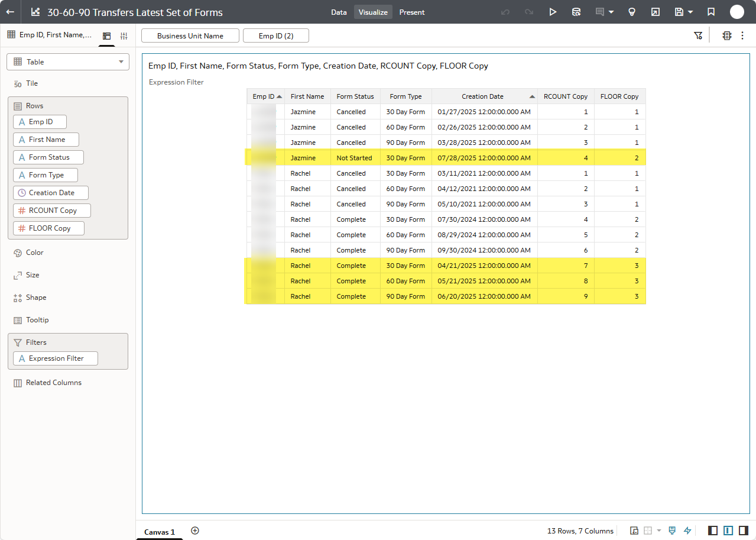
Task: Click the Size section
Action: (33, 275)
